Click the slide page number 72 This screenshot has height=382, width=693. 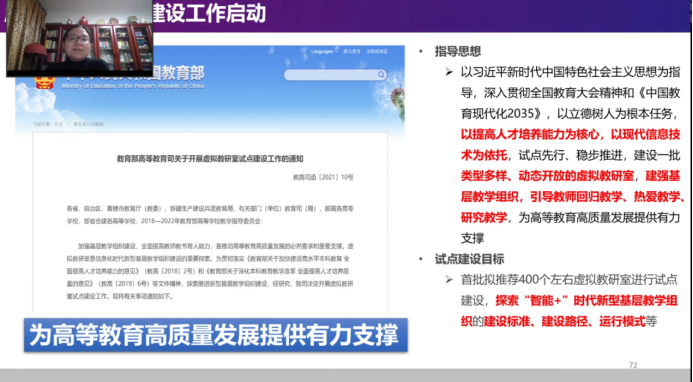[x=633, y=365]
